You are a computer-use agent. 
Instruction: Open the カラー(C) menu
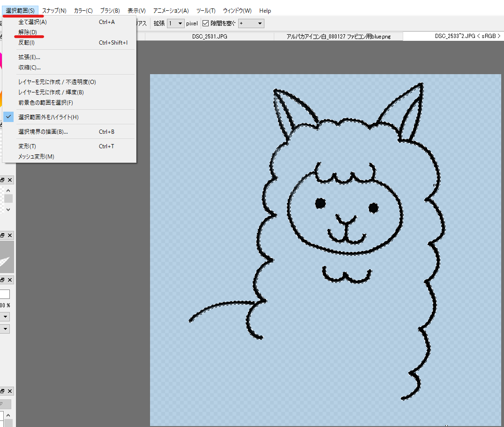click(x=83, y=11)
